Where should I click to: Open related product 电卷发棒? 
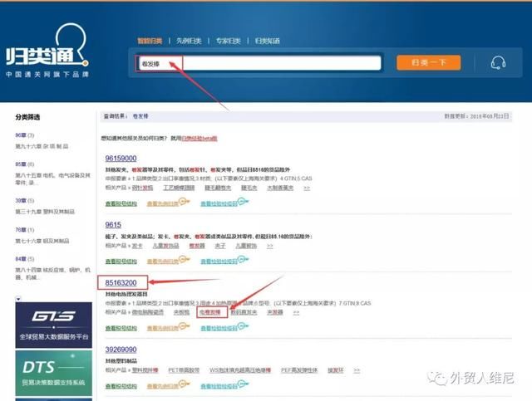click(x=209, y=312)
